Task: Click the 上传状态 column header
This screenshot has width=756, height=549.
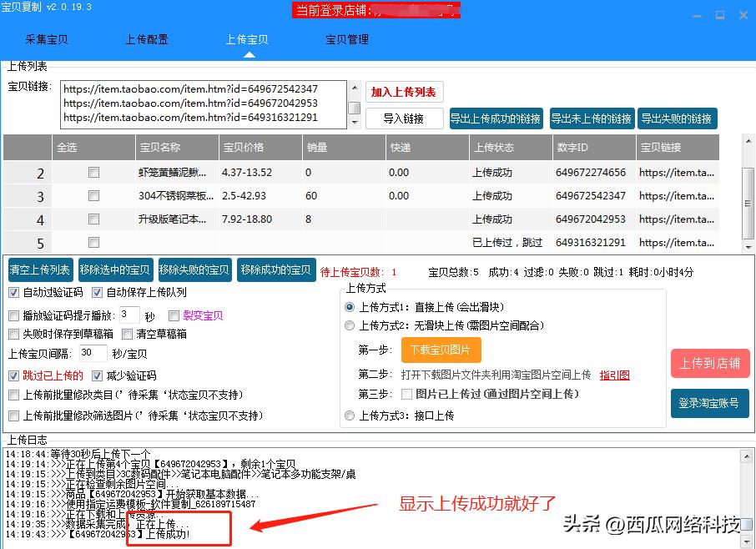Action: coord(511,148)
